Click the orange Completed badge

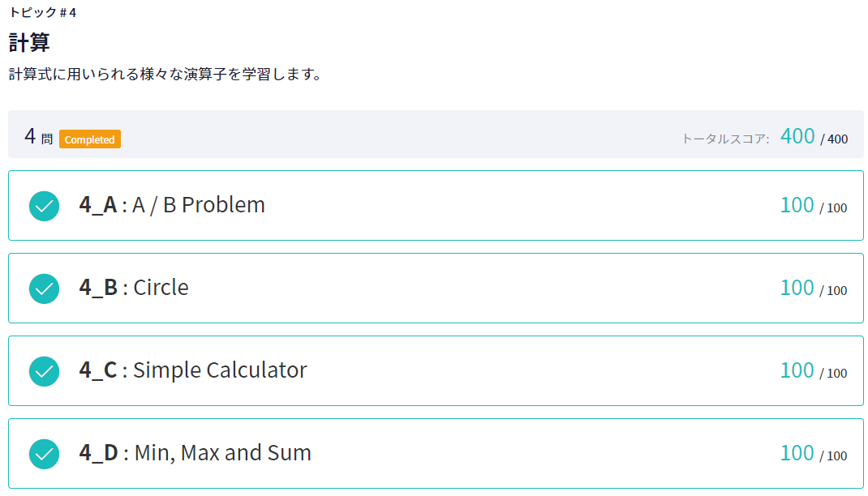point(90,139)
